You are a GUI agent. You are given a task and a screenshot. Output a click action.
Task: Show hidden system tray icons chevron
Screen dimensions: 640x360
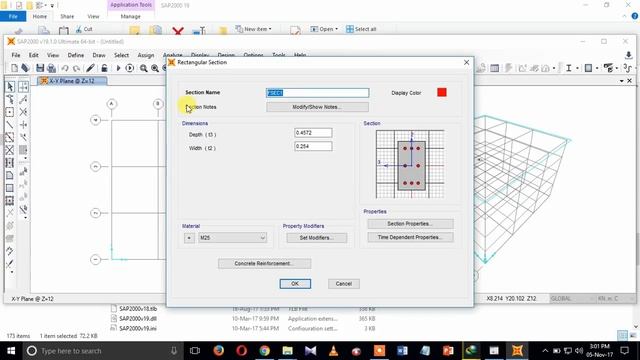coord(545,351)
